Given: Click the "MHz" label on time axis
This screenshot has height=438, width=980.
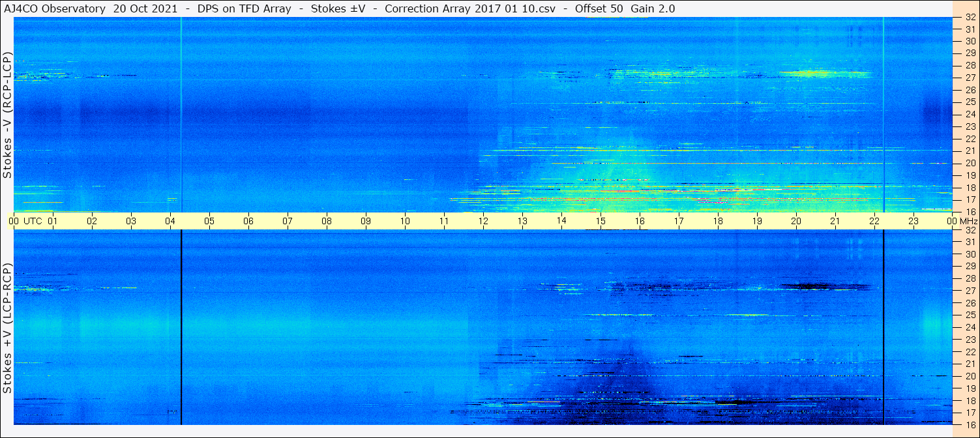Looking at the screenshot, I should (x=968, y=221).
